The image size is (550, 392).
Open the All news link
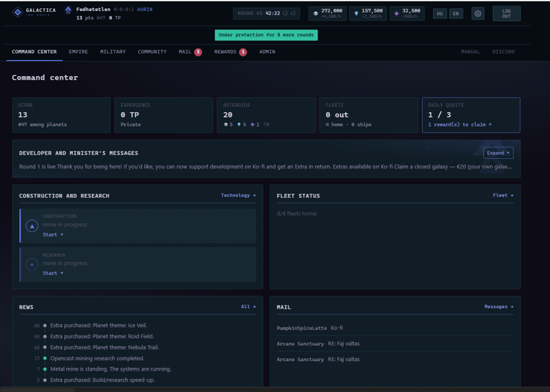(248, 306)
